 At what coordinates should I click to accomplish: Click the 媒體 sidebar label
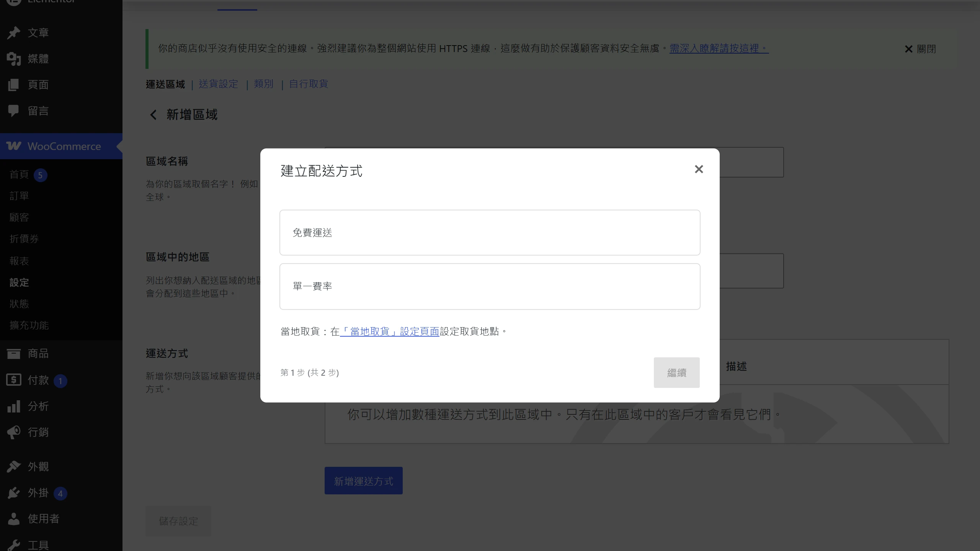tap(38, 59)
